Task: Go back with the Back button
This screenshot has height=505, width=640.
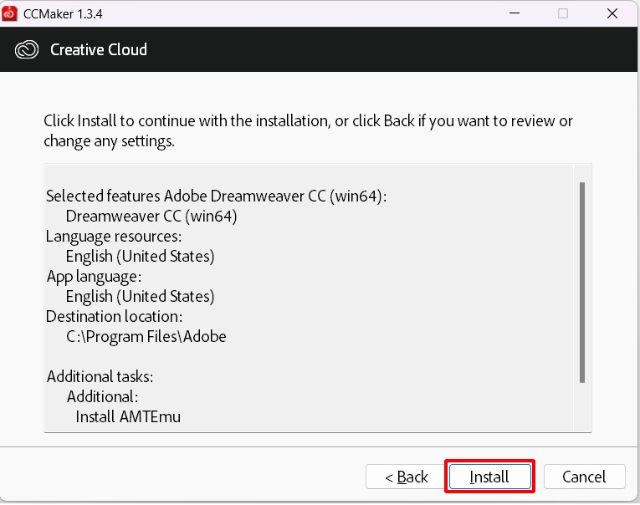Action: (x=406, y=476)
